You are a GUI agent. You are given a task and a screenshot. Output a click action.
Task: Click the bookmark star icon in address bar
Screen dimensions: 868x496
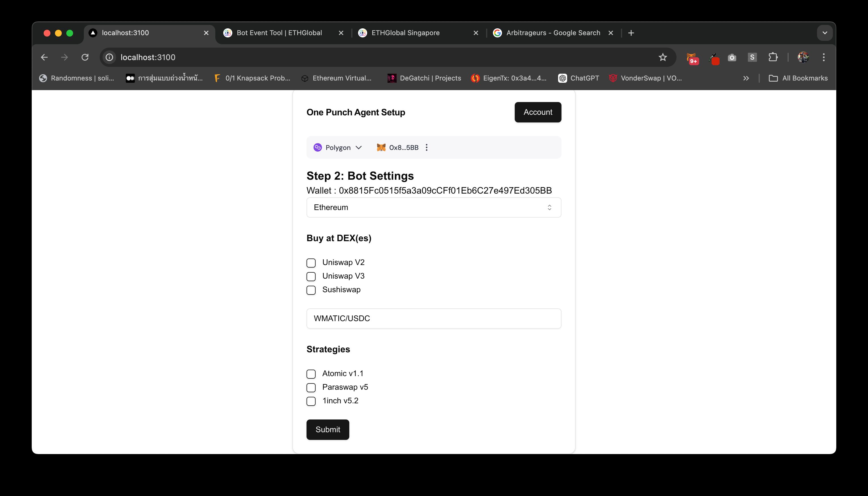(x=663, y=57)
